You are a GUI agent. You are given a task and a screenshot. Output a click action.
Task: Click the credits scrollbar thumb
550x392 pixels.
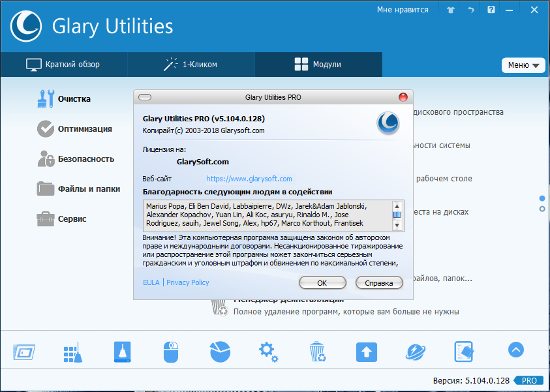397,215
